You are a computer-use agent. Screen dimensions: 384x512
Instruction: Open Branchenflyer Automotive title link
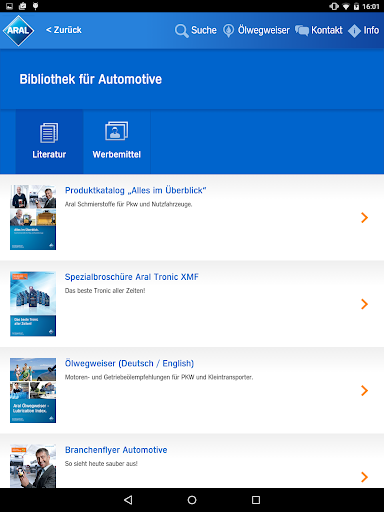pos(116,450)
